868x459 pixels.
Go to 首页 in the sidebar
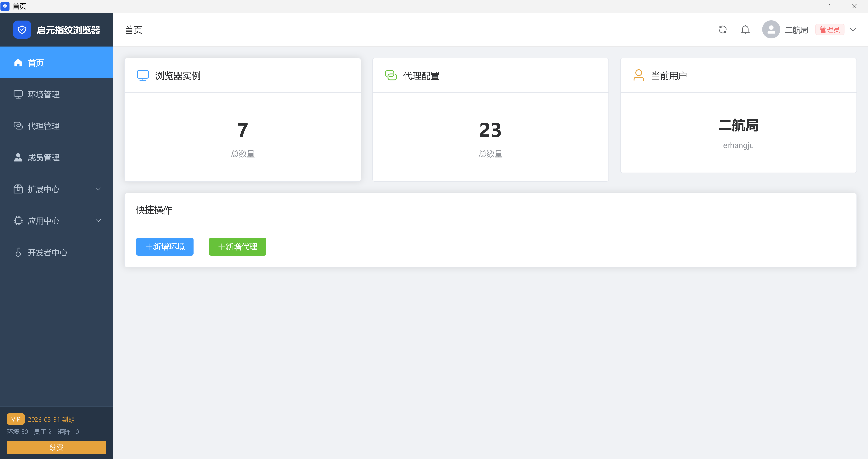coord(57,63)
